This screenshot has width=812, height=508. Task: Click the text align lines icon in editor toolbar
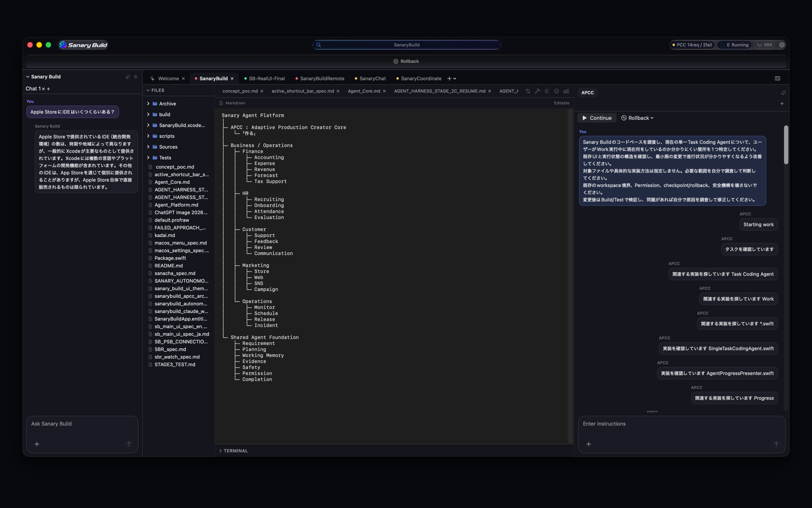click(x=547, y=91)
